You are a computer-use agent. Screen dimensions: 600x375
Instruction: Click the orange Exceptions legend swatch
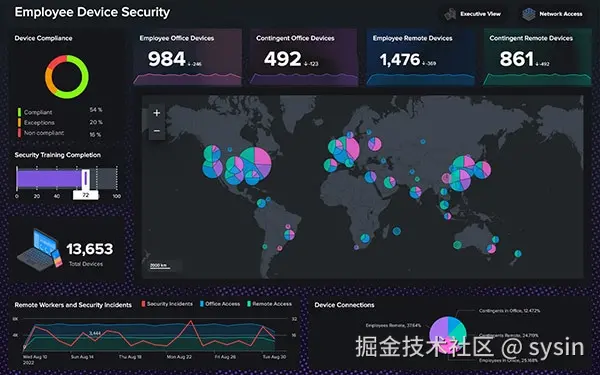(19, 122)
